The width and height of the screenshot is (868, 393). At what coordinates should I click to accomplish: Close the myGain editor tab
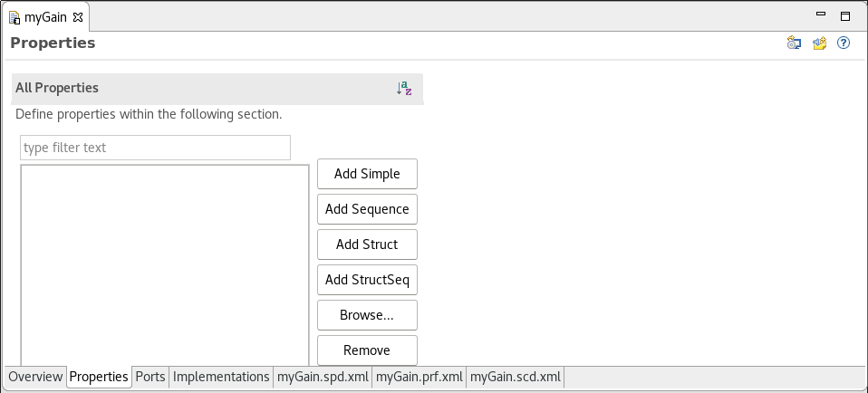click(x=78, y=17)
